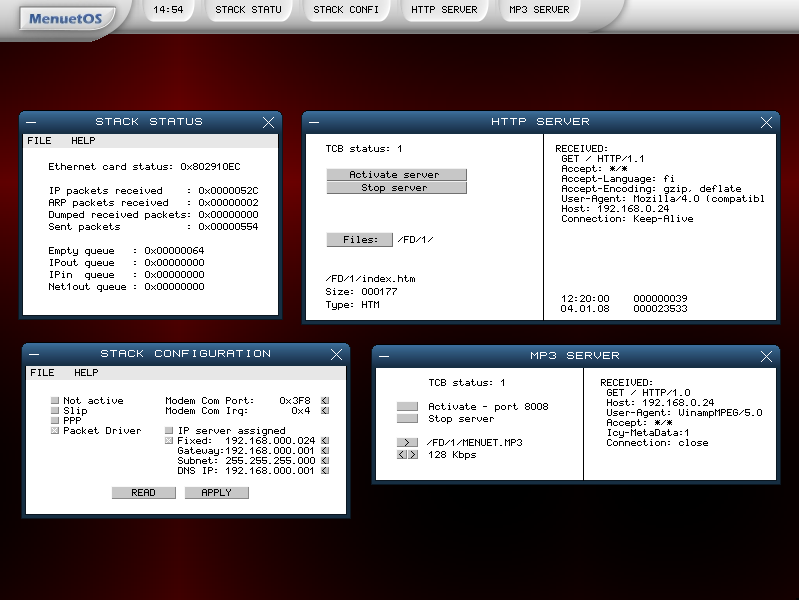Screen dimensions: 799x600
Task: Open FILE menu in Stack Status window
Action: tap(39, 141)
